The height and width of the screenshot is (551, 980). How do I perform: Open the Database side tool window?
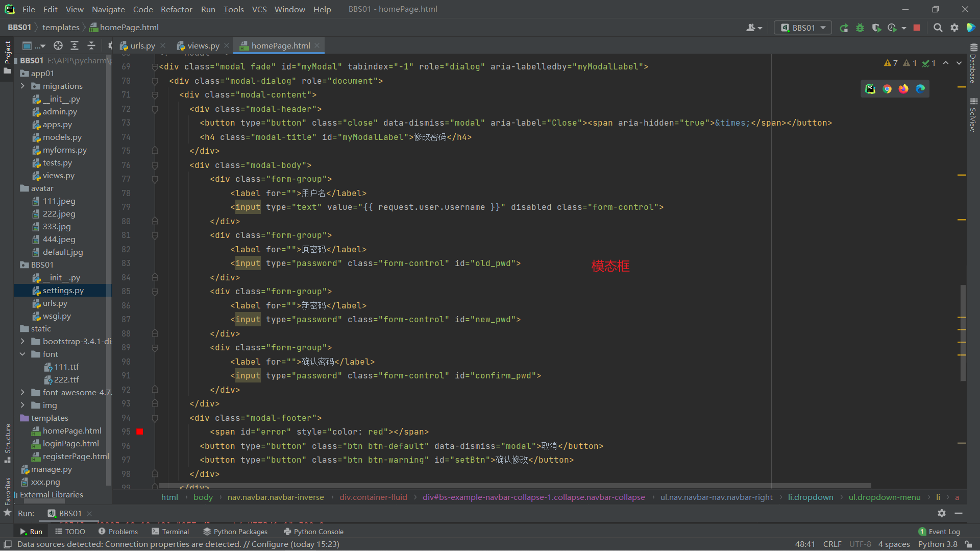(973, 64)
